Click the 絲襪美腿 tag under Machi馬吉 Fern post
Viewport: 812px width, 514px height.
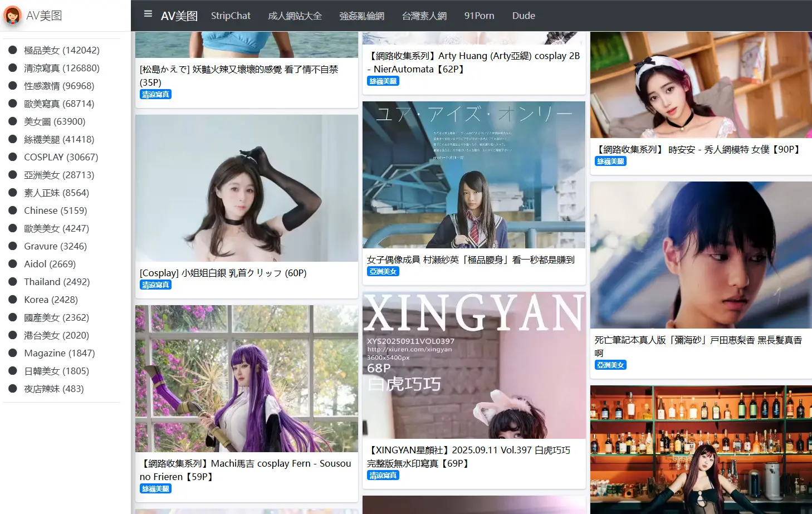[x=155, y=489]
